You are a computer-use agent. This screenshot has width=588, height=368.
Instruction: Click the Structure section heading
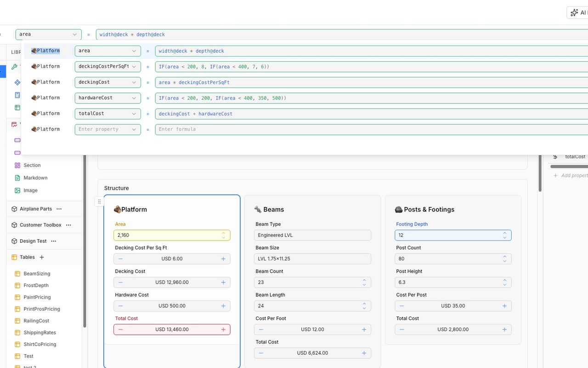click(x=116, y=188)
